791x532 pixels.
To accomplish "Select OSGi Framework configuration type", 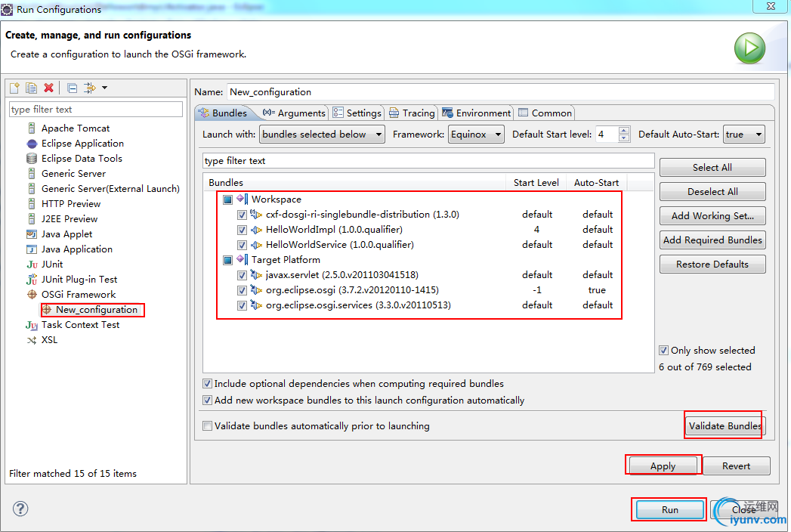I will click(x=78, y=295).
